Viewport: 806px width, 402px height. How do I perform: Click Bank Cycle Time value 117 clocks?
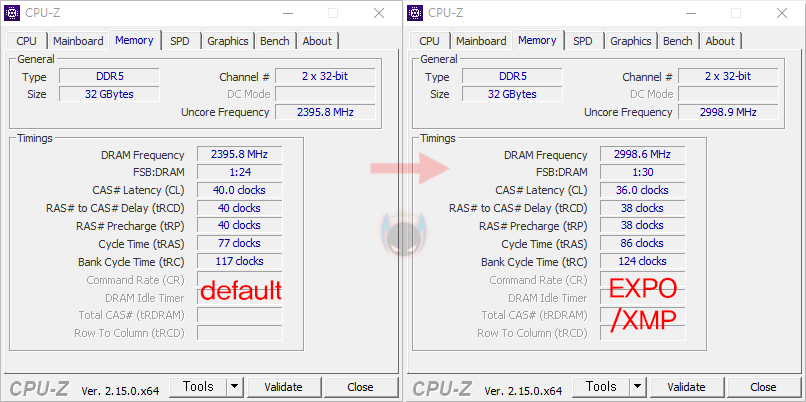point(240,261)
